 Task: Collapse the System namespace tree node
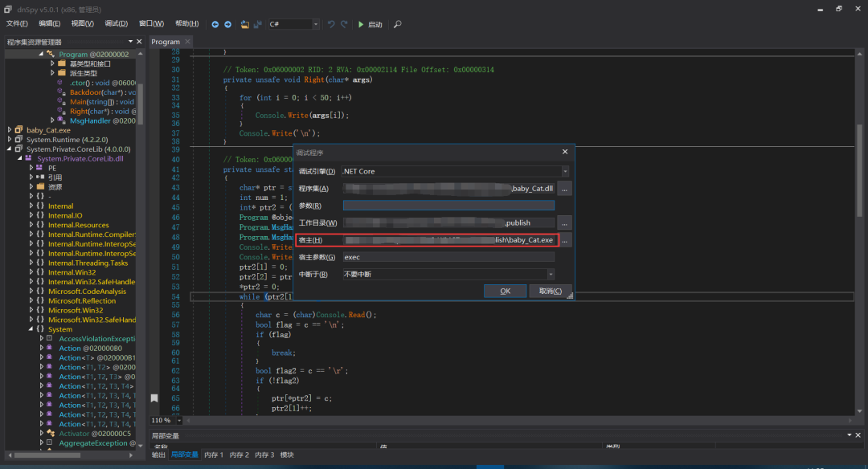(32, 329)
